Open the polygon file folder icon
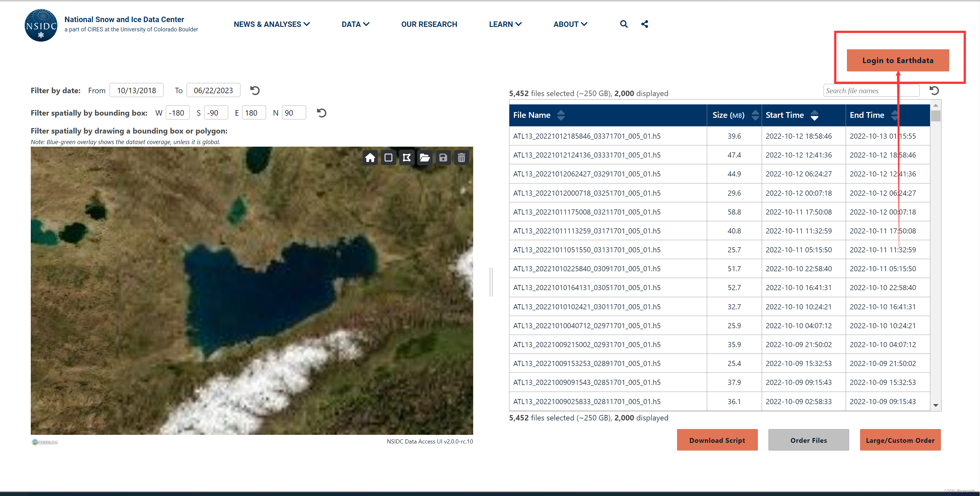The width and height of the screenshot is (980, 496). point(424,158)
